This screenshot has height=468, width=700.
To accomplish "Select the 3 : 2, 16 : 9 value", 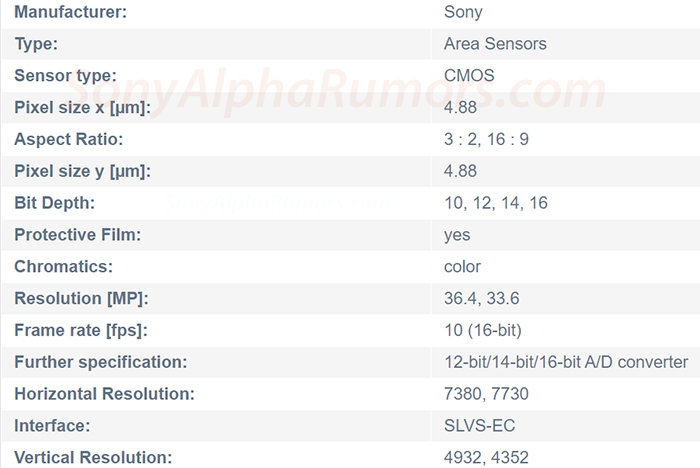I will click(x=486, y=140).
